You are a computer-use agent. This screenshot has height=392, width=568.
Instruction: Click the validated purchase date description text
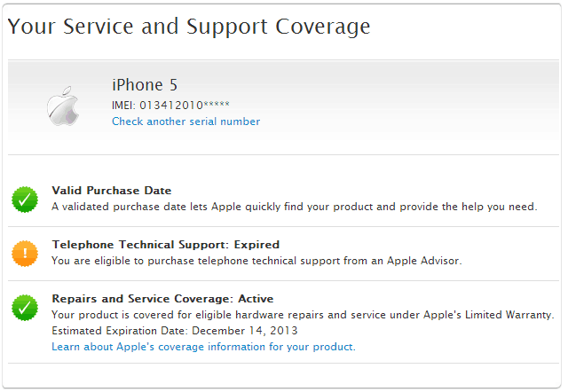click(x=294, y=207)
